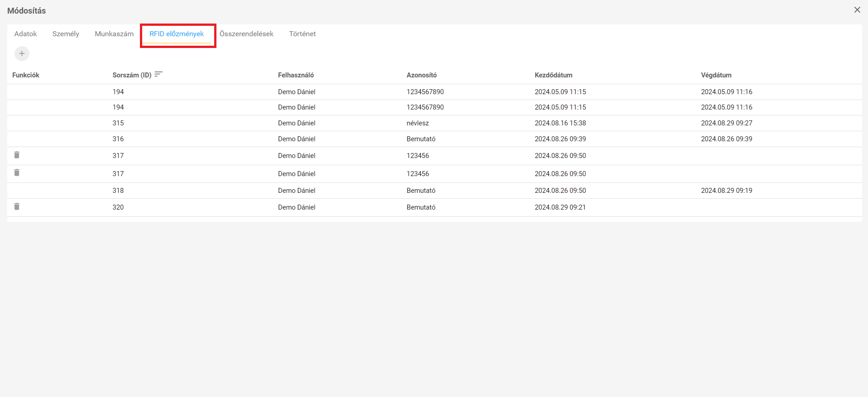
Task: Open the Személy tab
Action: [x=66, y=34]
